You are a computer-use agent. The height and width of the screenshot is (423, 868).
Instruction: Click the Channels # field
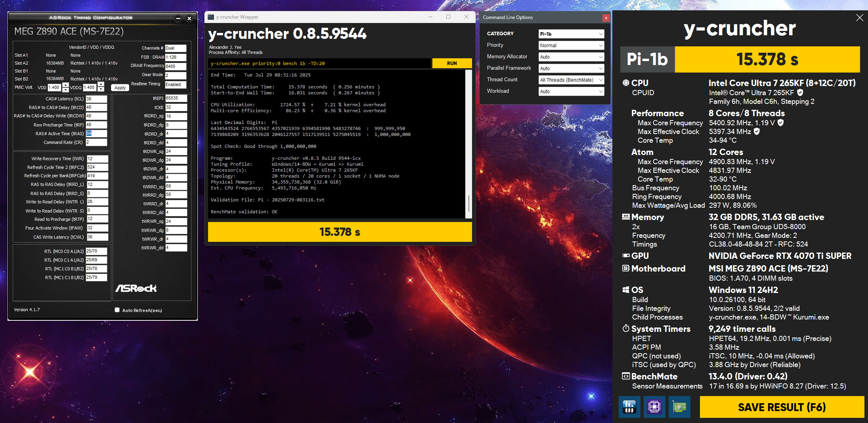[x=176, y=48]
